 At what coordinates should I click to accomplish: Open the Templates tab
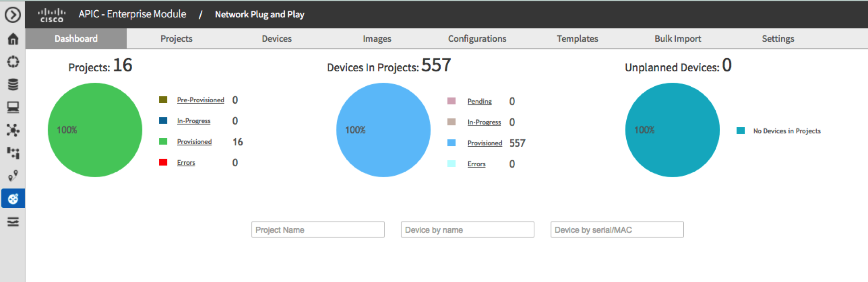click(x=577, y=39)
